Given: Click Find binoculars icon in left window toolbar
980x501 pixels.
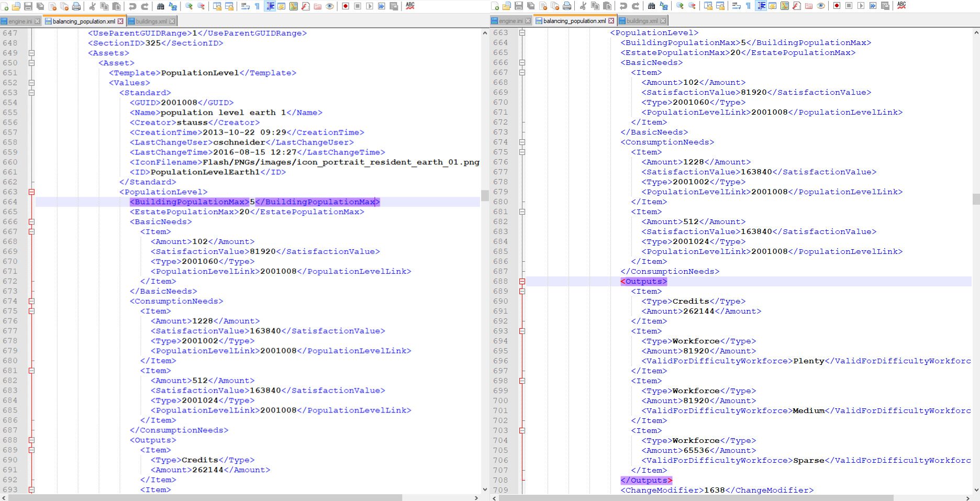Looking at the screenshot, I should pos(161,6).
